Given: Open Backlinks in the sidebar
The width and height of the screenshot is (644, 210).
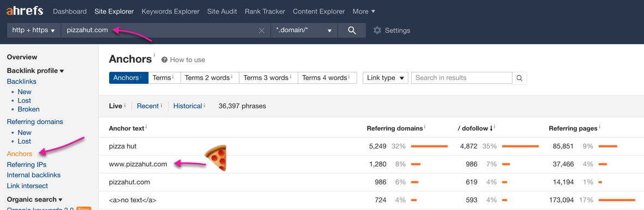Looking at the screenshot, I should click(x=22, y=81).
